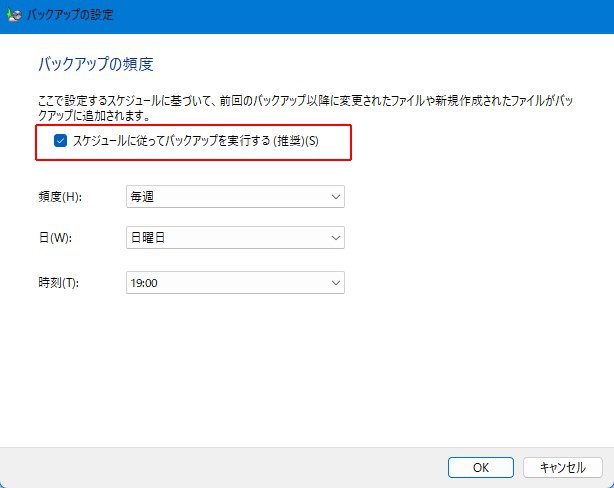Click the chevron arrow of the 頻度 combo box
The image size is (614, 488).
point(334,197)
